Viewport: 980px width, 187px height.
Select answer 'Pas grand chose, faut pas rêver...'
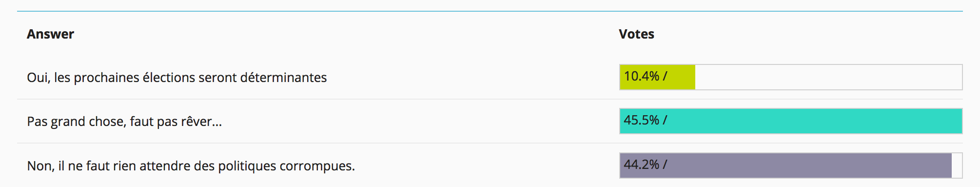pyautogui.click(x=124, y=122)
